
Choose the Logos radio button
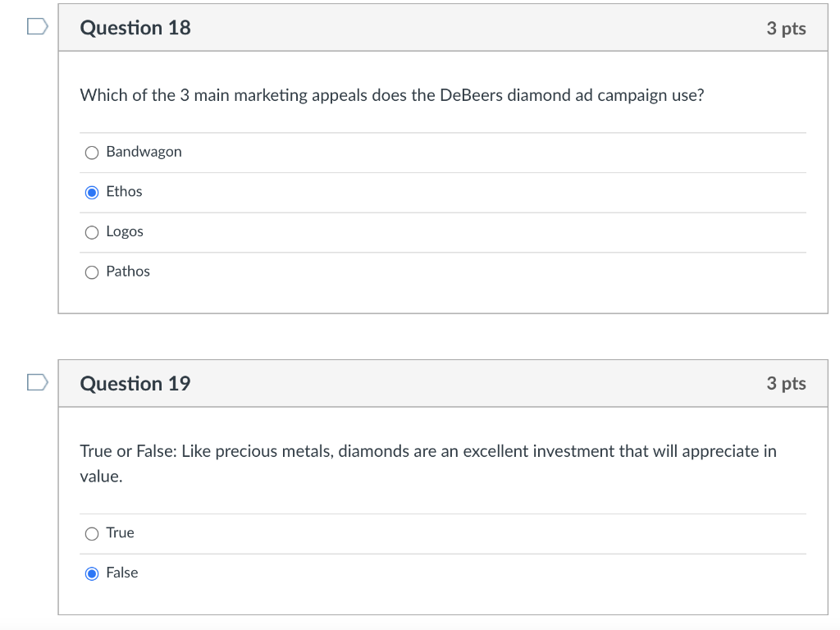[x=92, y=232]
